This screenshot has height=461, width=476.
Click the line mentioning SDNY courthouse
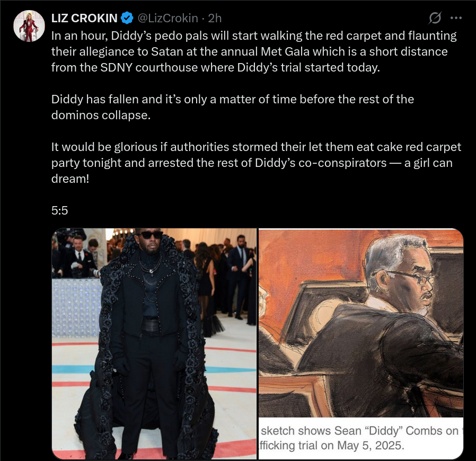(216, 67)
